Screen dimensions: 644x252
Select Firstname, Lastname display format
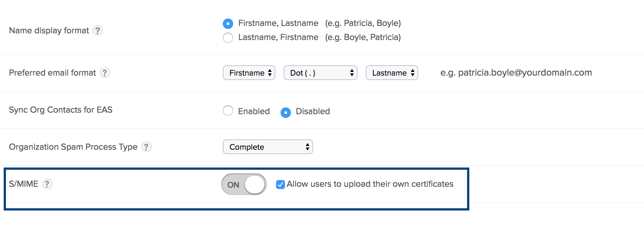coord(228,24)
